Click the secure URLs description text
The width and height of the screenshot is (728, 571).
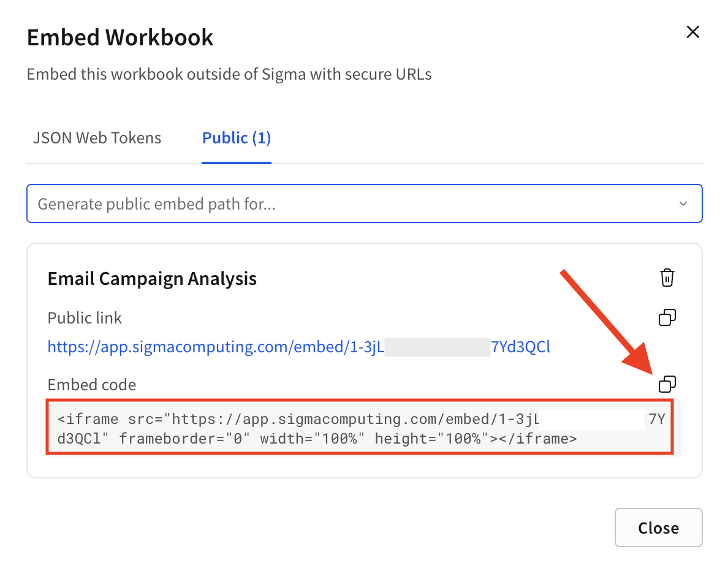(x=229, y=75)
